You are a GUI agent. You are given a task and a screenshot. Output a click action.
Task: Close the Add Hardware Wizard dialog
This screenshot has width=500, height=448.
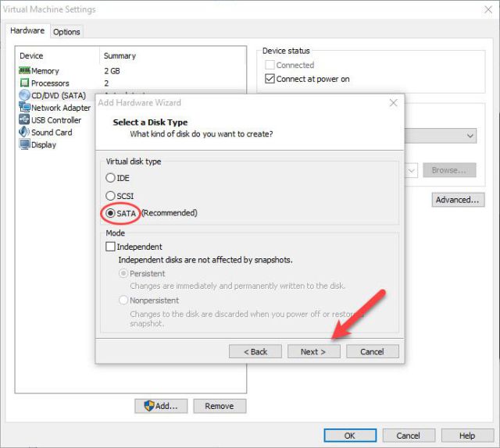point(394,102)
